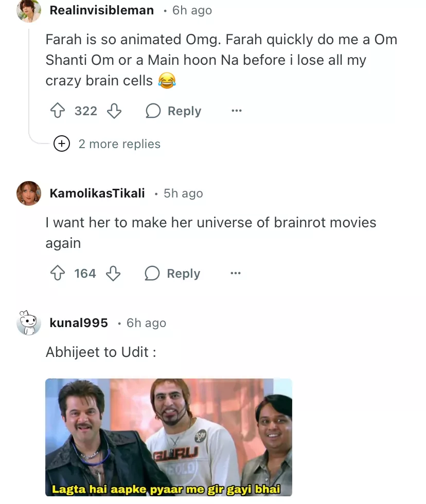426x504 pixels.
Task: Click plus icon to show more replies
Action: coord(62,144)
